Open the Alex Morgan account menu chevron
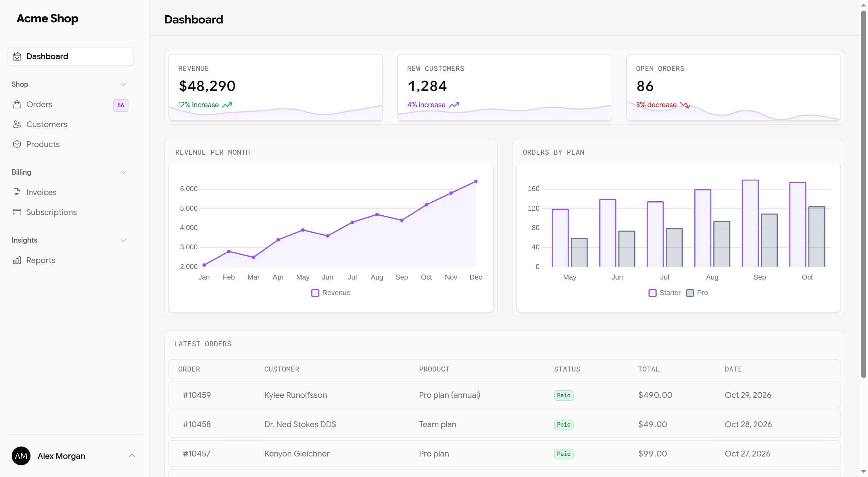This screenshot has width=868, height=477. 132,455
